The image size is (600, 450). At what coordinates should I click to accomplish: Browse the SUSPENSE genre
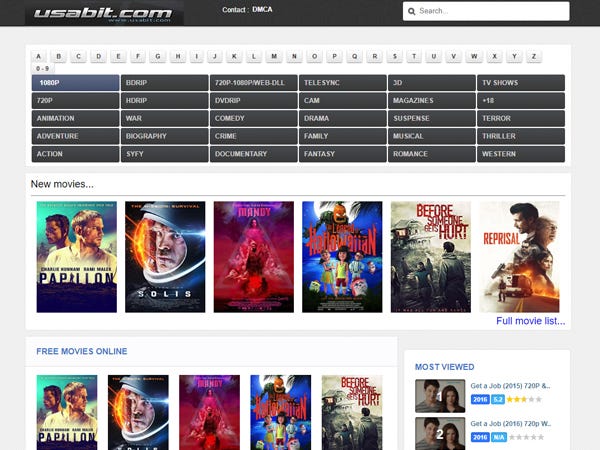(432, 118)
